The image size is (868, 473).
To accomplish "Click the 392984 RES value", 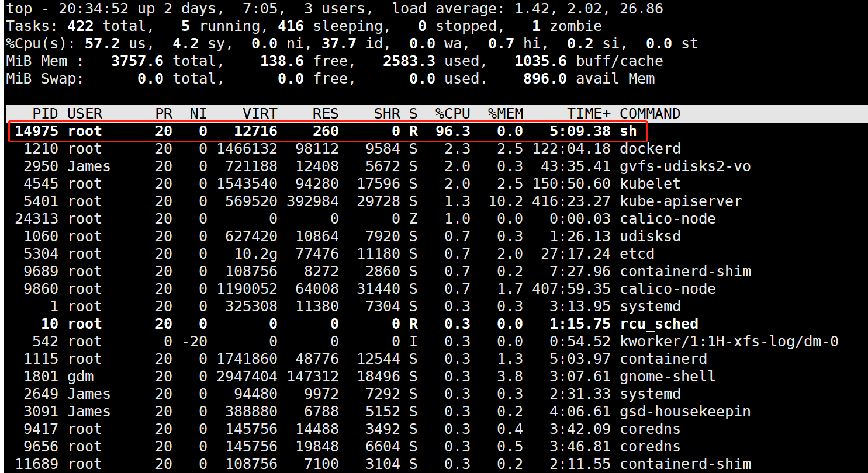I will coord(313,201).
